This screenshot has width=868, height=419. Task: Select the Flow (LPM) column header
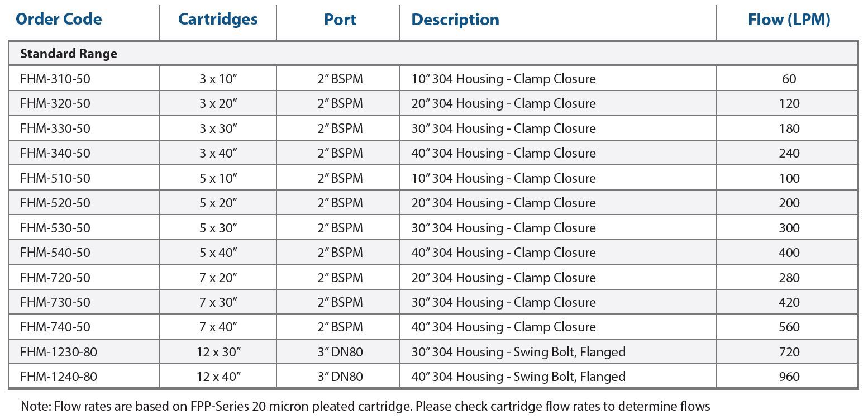click(x=789, y=20)
